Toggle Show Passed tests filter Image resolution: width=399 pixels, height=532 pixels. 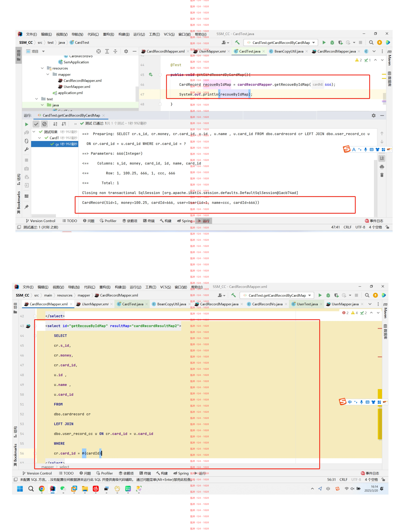[36, 124]
